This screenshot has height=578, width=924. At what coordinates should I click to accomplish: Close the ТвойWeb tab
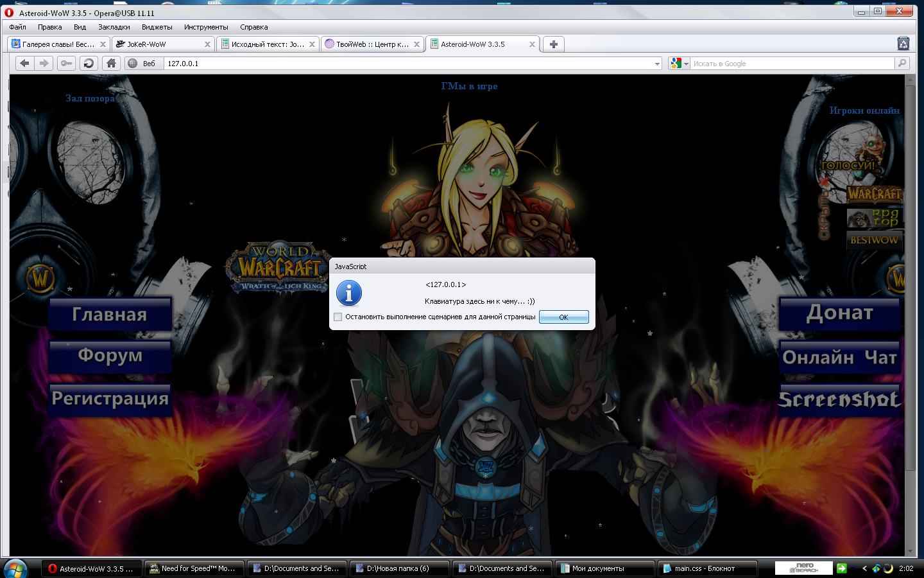[x=416, y=44]
